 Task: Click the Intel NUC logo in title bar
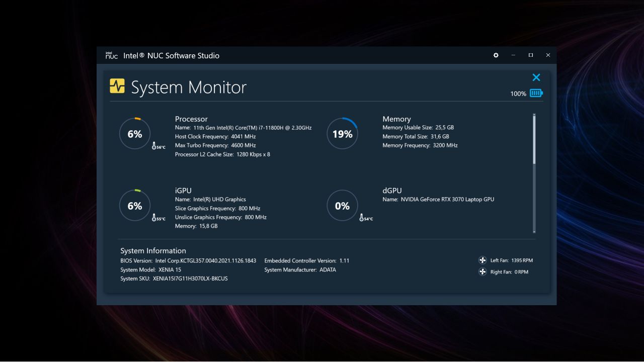pyautogui.click(x=111, y=55)
